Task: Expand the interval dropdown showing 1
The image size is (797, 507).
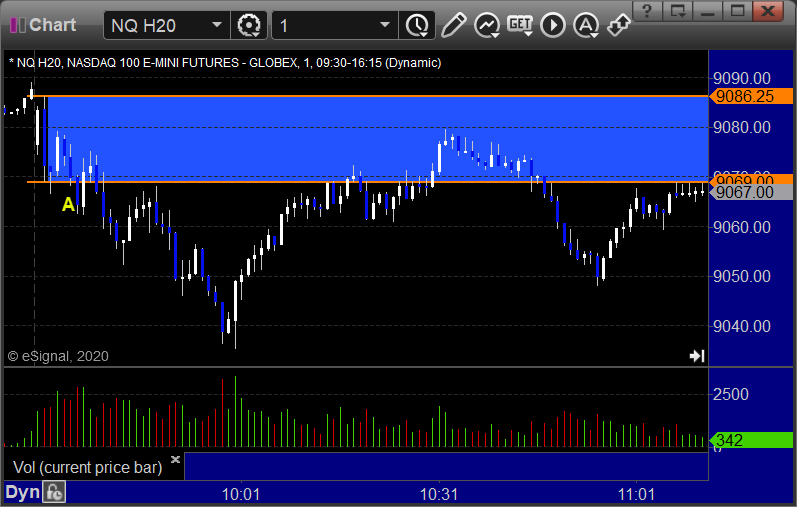Action: [x=385, y=25]
